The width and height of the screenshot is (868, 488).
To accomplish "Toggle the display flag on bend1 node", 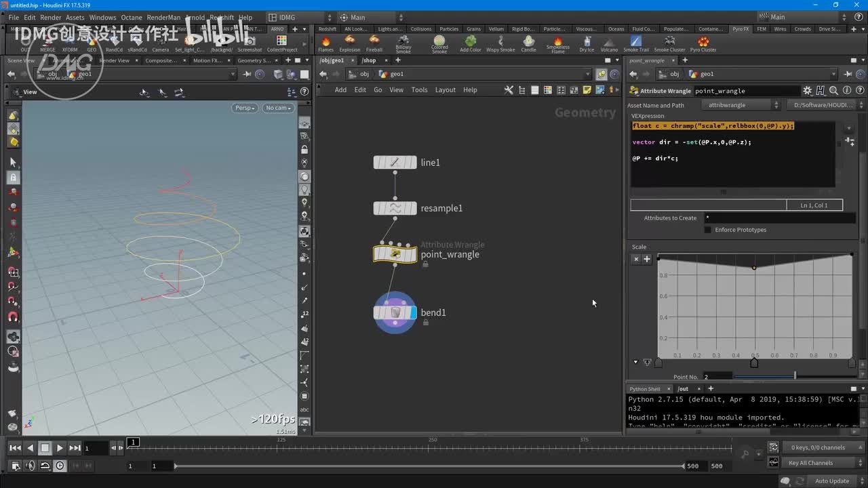I will tap(413, 312).
